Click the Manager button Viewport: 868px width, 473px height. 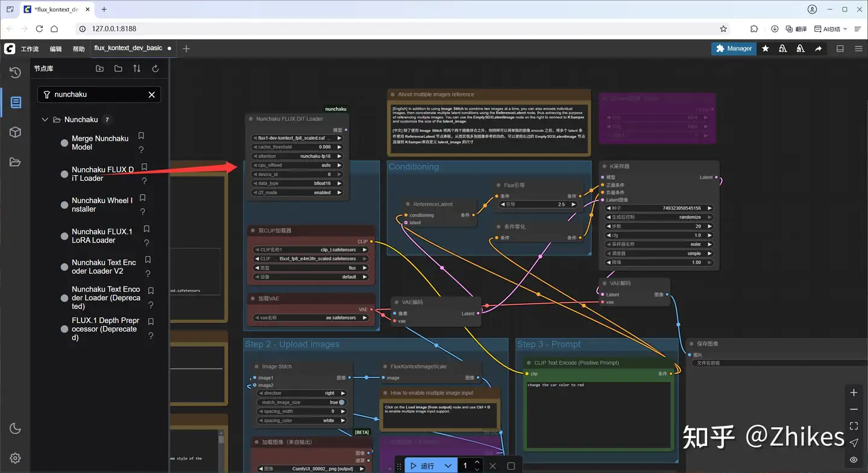coord(734,48)
